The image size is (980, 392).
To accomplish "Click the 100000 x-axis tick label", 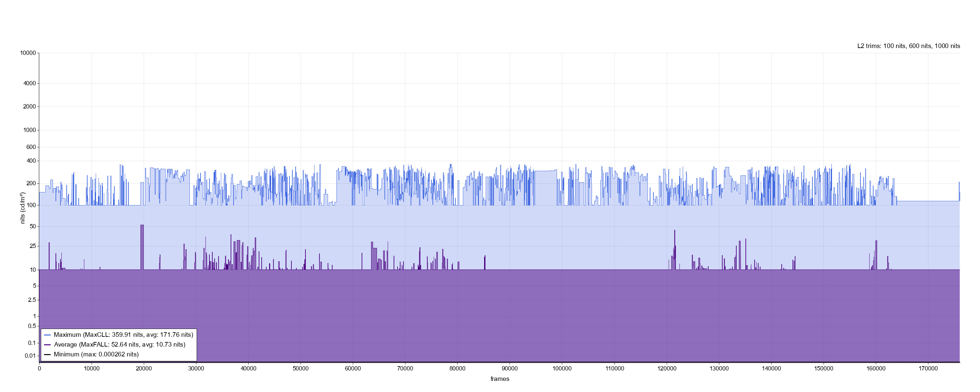I will pos(562,368).
